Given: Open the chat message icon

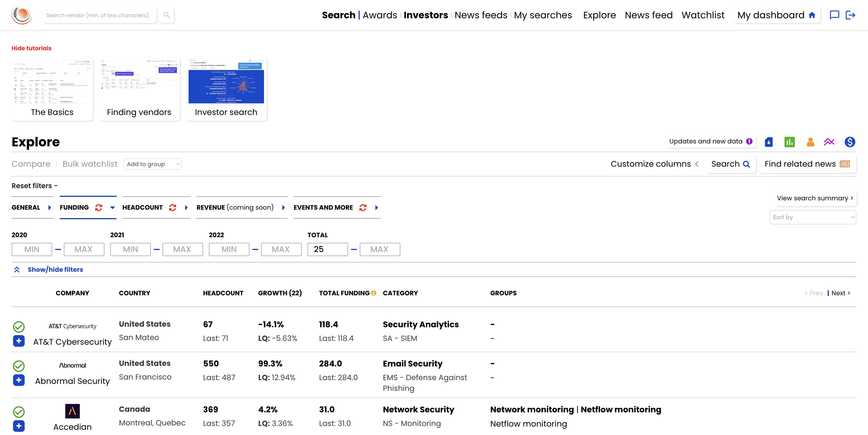Looking at the screenshot, I should point(834,15).
